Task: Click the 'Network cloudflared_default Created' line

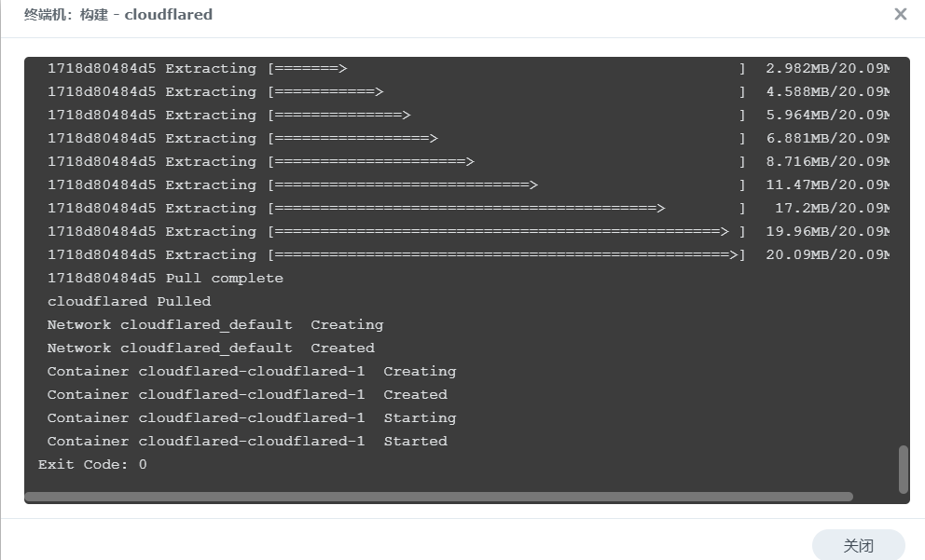Action: tap(211, 348)
